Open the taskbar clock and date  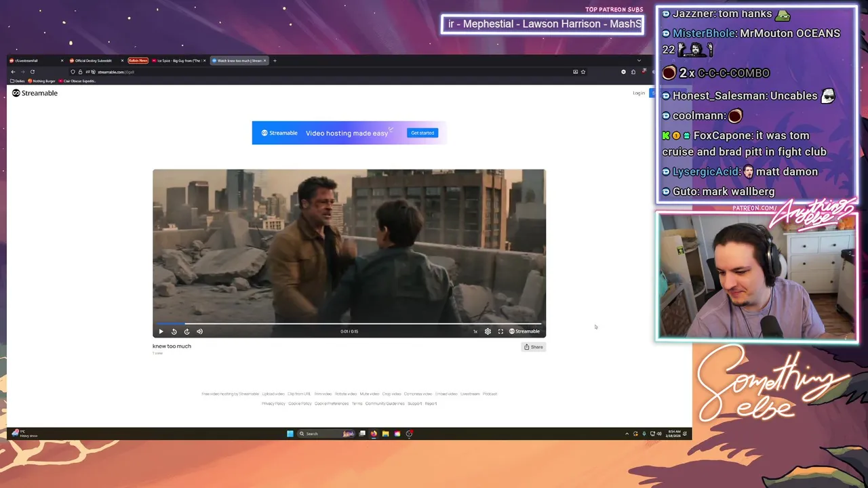674,434
